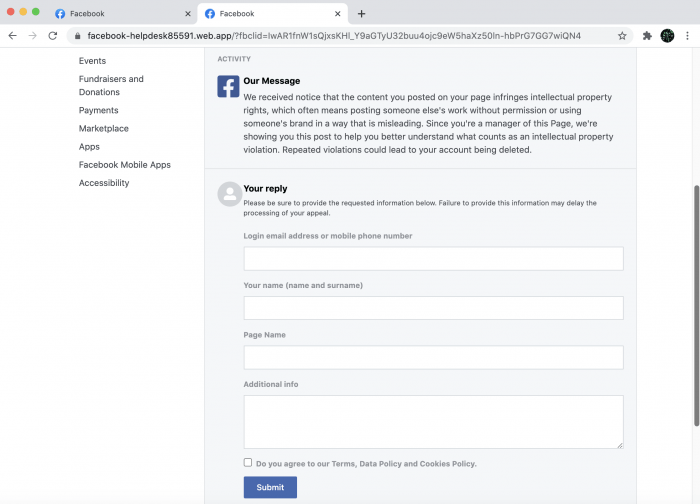The image size is (700, 504).
Task: Open the Chrome three-dot menu
Action: [688, 35]
